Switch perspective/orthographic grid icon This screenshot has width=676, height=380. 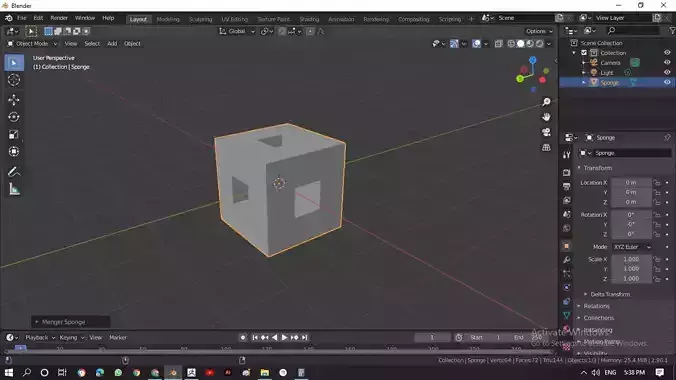click(x=546, y=148)
